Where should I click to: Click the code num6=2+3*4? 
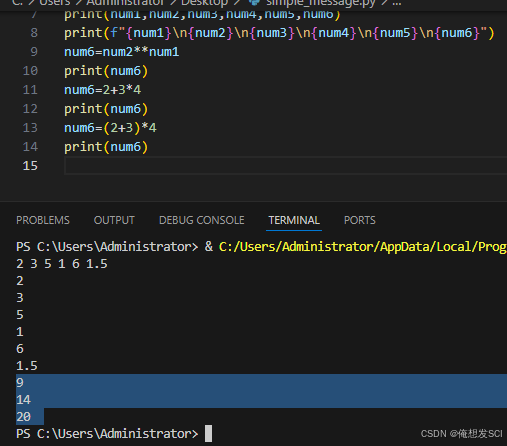click(x=103, y=90)
